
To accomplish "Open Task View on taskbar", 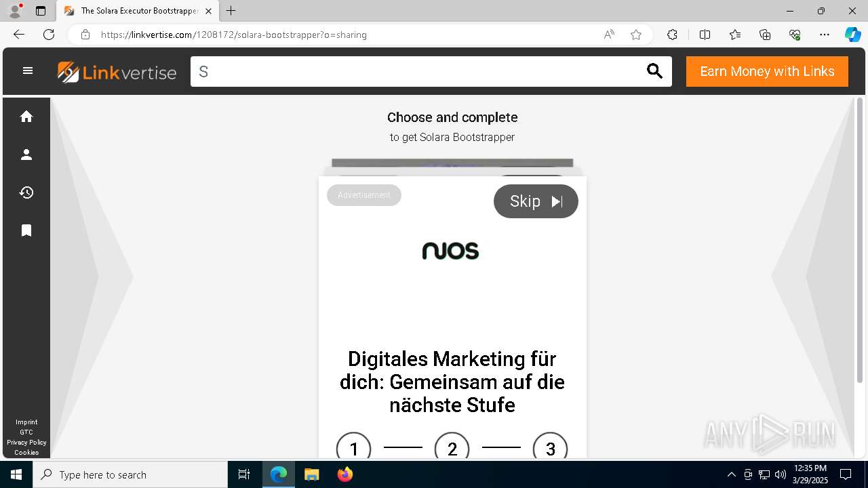I will pyautogui.click(x=244, y=474).
